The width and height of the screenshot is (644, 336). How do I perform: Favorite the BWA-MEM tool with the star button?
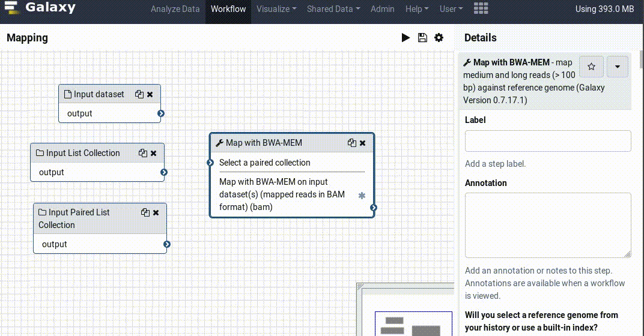tap(591, 67)
